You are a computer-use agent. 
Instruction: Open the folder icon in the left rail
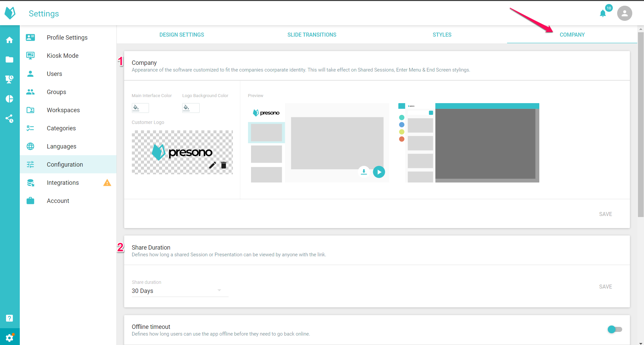coord(9,59)
